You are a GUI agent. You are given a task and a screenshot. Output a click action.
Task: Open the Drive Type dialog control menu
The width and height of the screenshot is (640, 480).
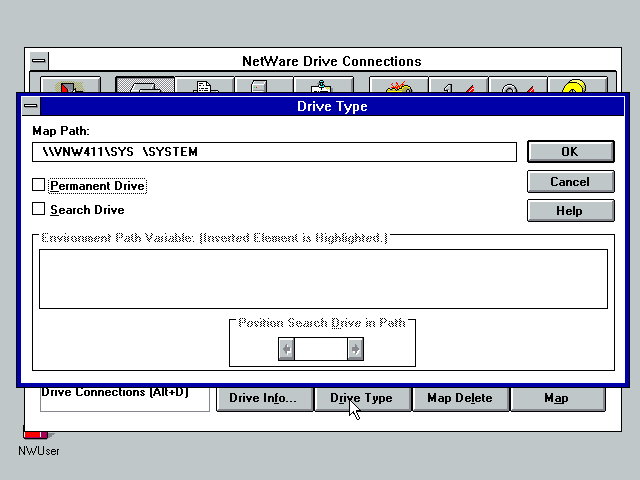click(31, 106)
